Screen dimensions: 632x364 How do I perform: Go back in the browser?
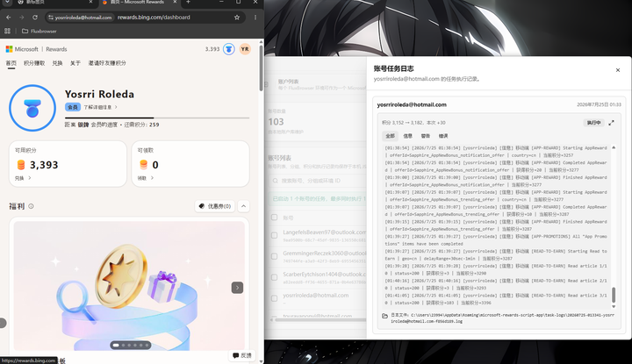coord(9,18)
